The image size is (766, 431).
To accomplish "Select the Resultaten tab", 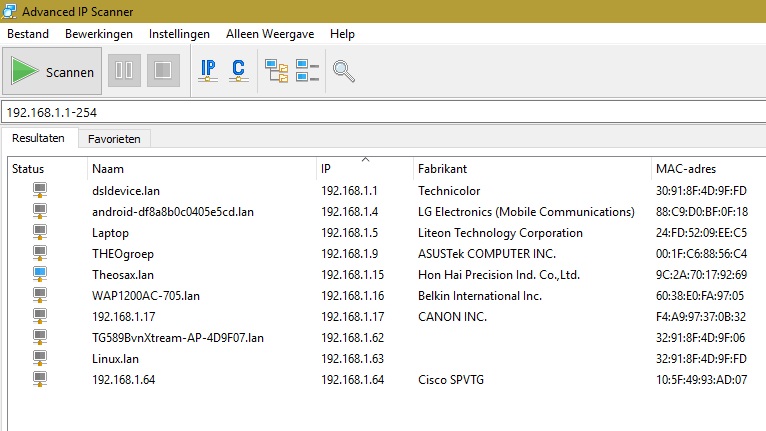I will click(39, 138).
